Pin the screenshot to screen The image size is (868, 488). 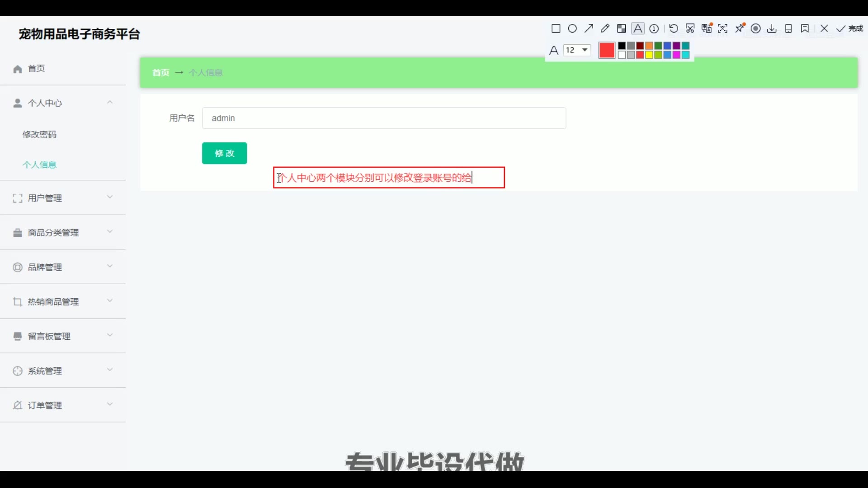[740, 29]
